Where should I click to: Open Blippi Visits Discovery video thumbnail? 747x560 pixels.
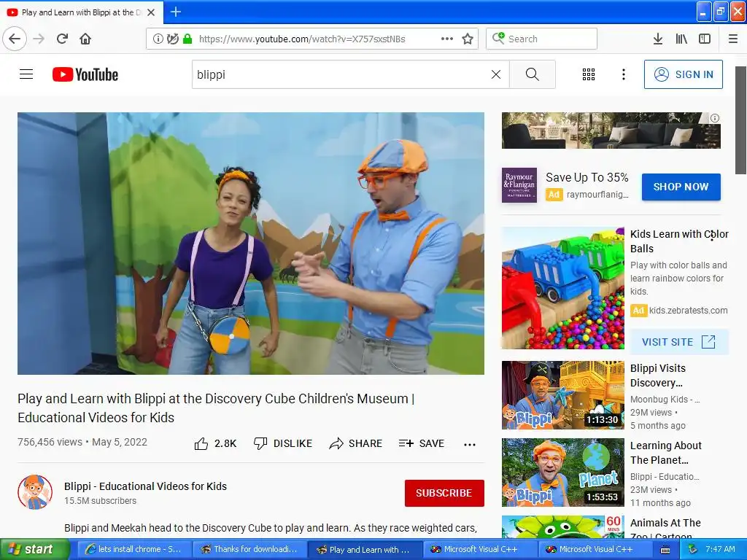click(x=563, y=395)
